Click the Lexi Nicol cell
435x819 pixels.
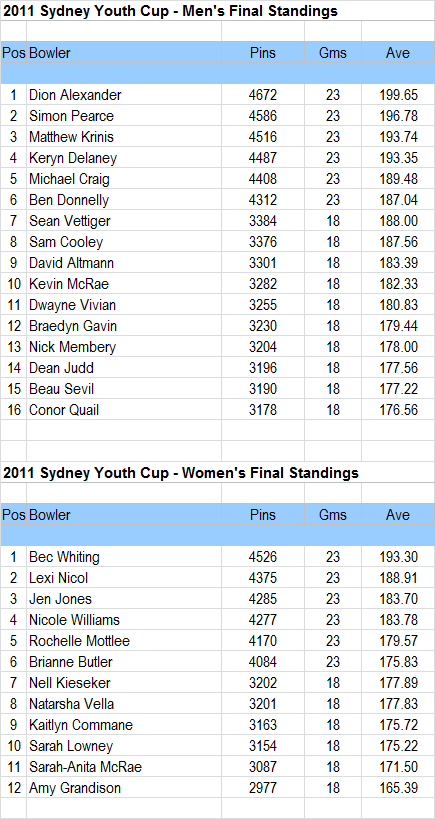(x=124, y=578)
